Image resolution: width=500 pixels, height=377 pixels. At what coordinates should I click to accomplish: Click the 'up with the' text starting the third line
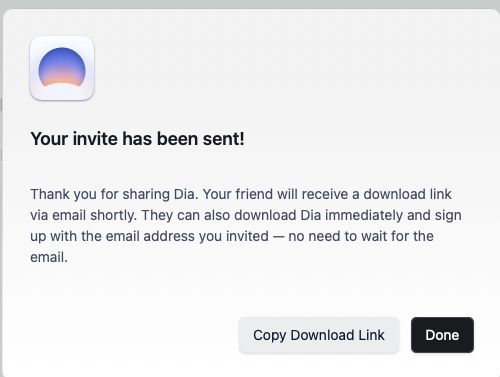point(66,236)
